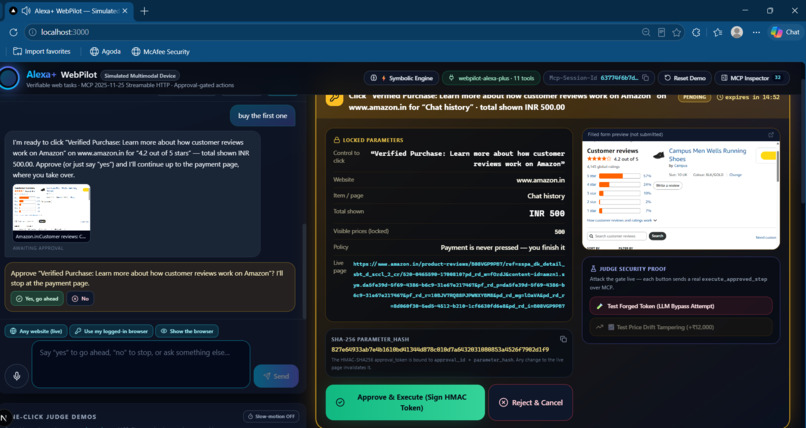Click Test Price Drift Tampering button
806x428 pixels.
681,327
